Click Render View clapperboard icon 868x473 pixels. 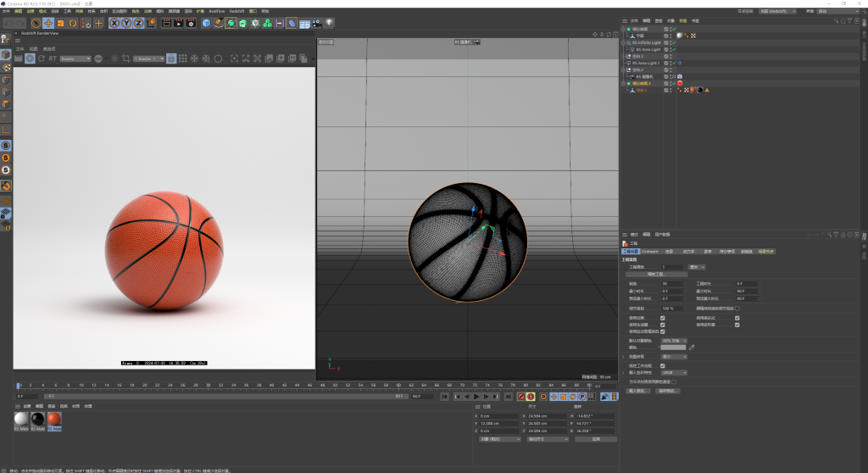[x=166, y=23]
